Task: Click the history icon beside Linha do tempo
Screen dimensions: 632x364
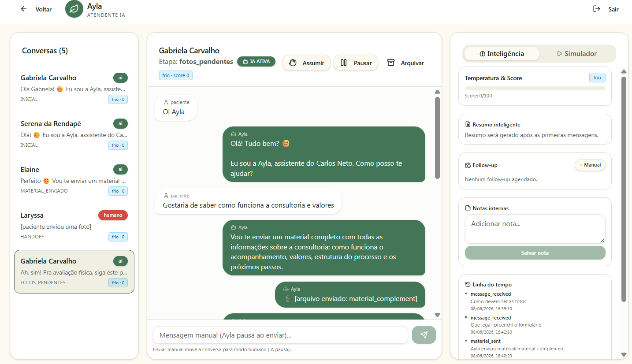Action: [468, 285]
